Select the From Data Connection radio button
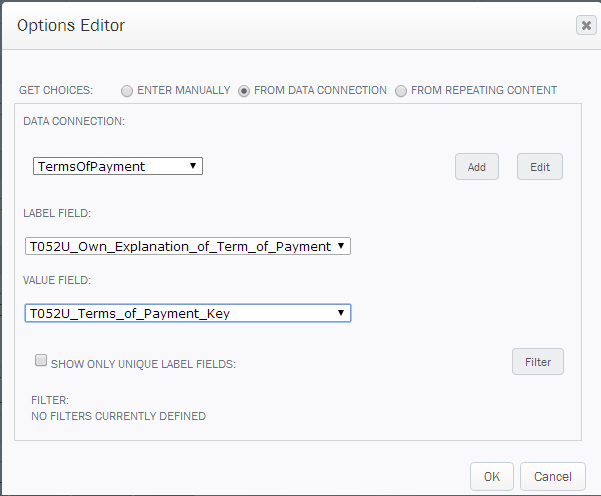This screenshot has width=601, height=496. click(244, 91)
